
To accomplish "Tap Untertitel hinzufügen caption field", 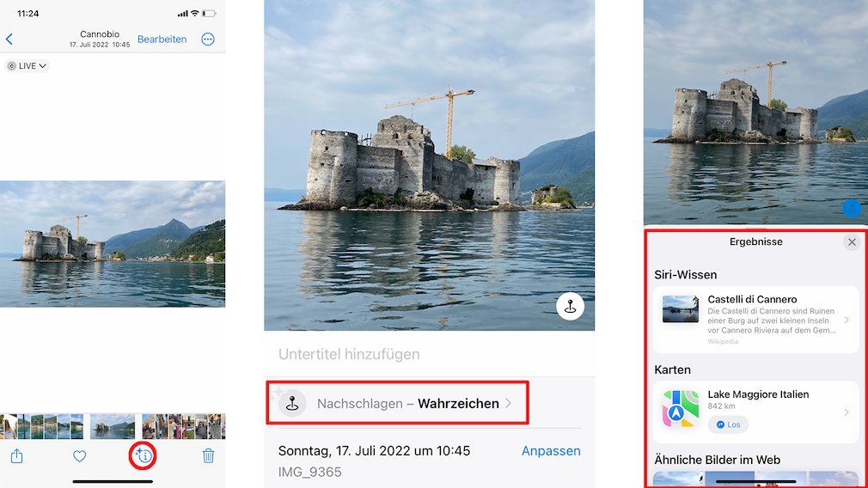I will click(349, 354).
